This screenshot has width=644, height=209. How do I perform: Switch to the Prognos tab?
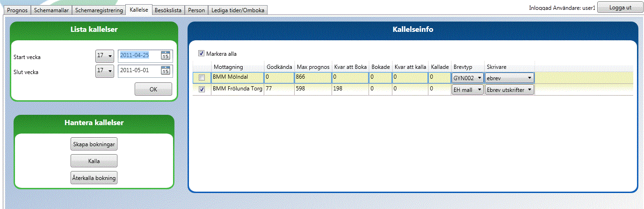(x=18, y=10)
